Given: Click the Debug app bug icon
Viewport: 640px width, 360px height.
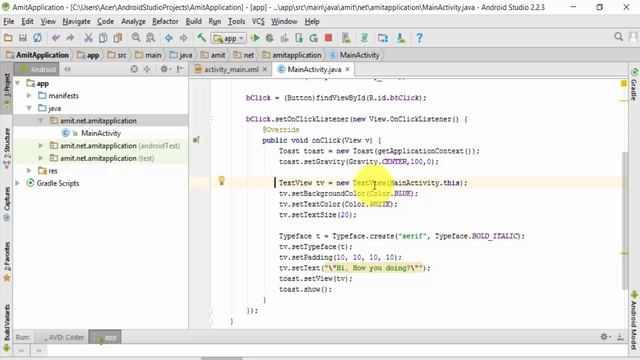Looking at the screenshot, I should [x=269, y=38].
